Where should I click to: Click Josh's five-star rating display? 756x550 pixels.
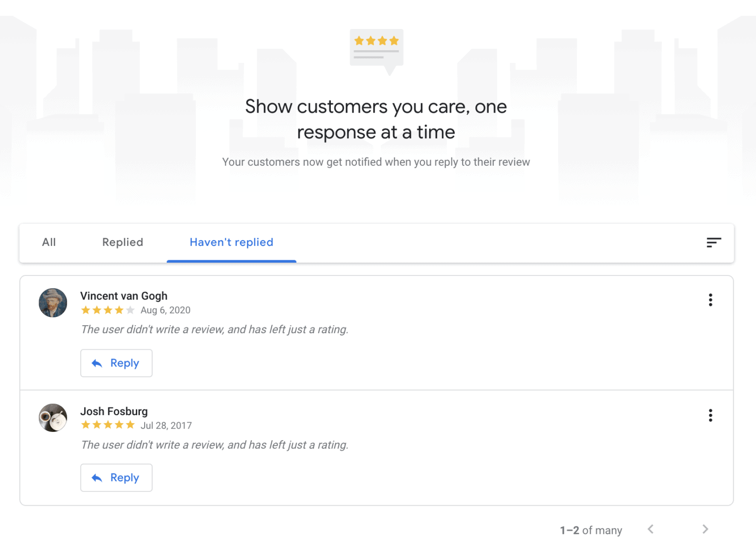(x=107, y=425)
